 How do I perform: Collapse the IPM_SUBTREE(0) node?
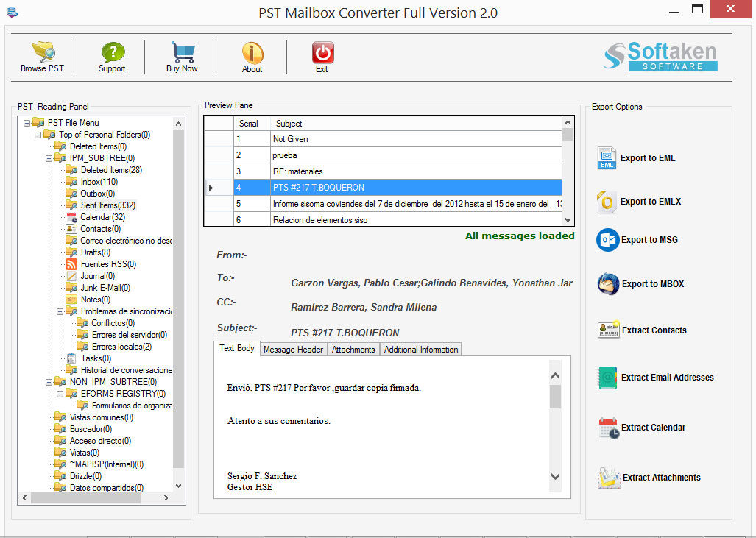click(x=49, y=158)
